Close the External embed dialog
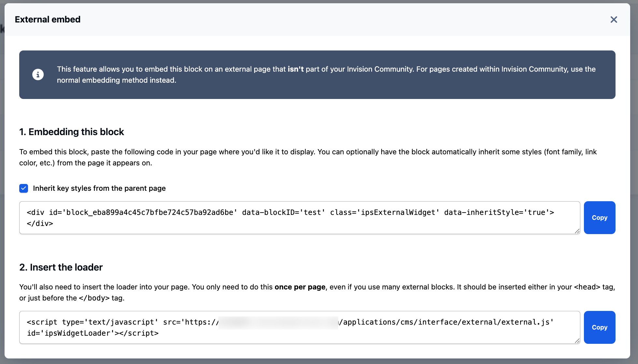Viewport: 638px width, 364px height. 614,20
